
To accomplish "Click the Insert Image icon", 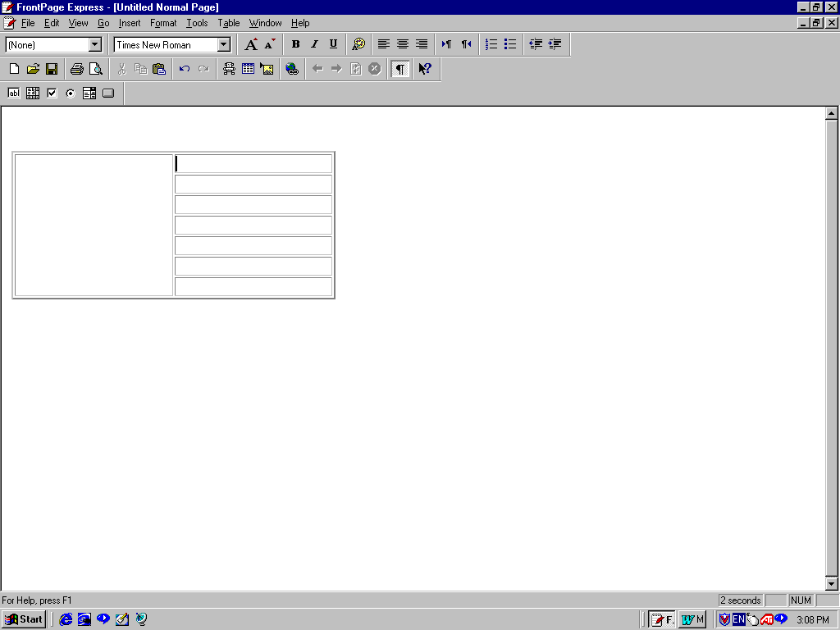I will point(267,69).
